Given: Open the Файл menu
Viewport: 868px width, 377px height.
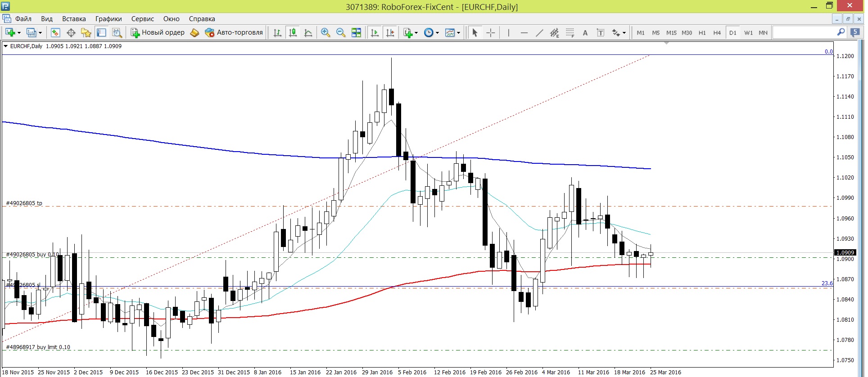Looking at the screenshot, I should pos(23,19).
